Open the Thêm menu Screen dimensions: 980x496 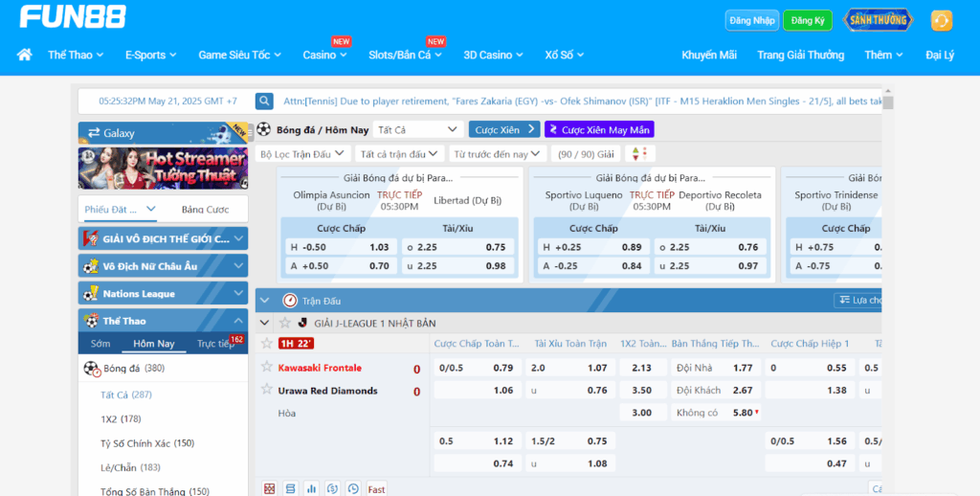click(883, 55)
